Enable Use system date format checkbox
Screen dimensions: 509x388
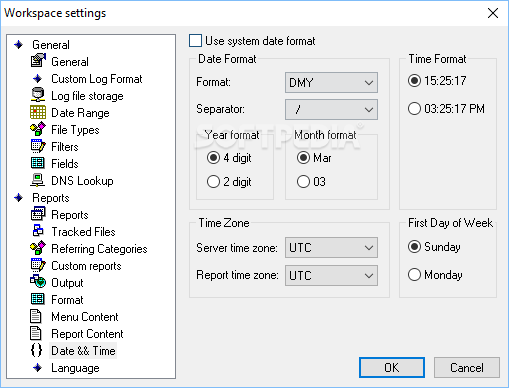pyautogui.click(x=195, y=41)
